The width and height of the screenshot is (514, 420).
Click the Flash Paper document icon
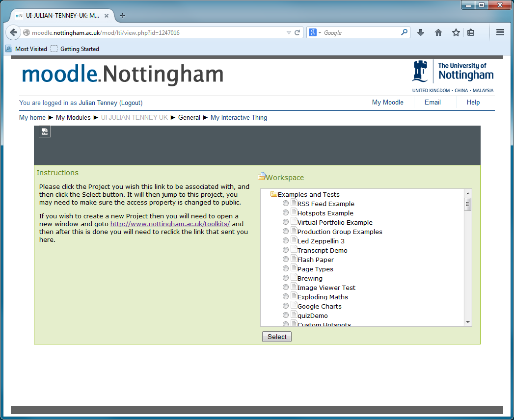point(294,258)
